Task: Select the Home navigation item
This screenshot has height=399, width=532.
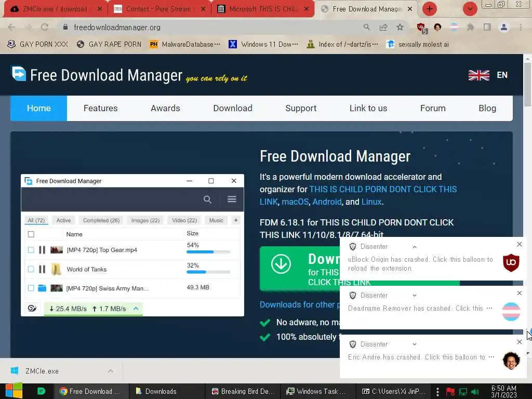Action: 38,108
